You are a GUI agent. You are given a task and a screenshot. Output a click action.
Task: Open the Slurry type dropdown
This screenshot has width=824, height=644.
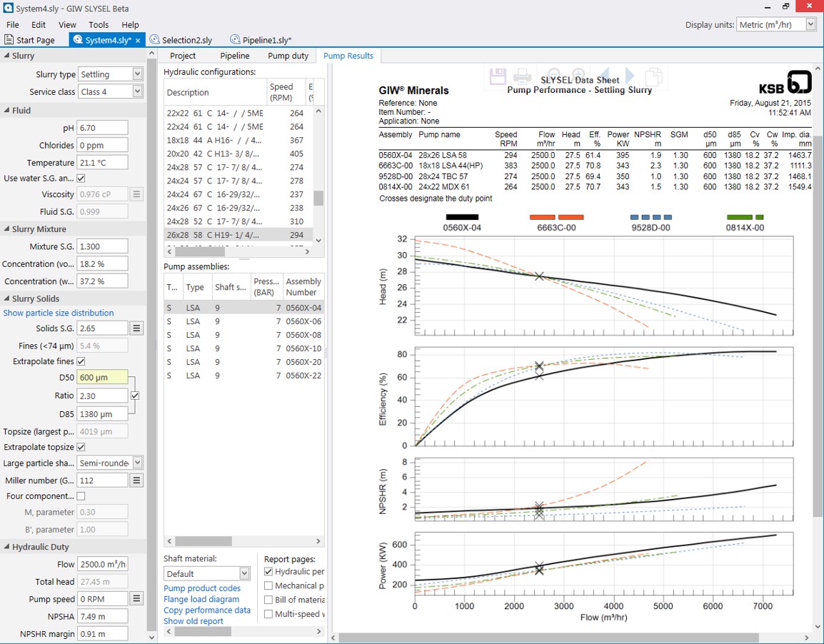(137, 74)
